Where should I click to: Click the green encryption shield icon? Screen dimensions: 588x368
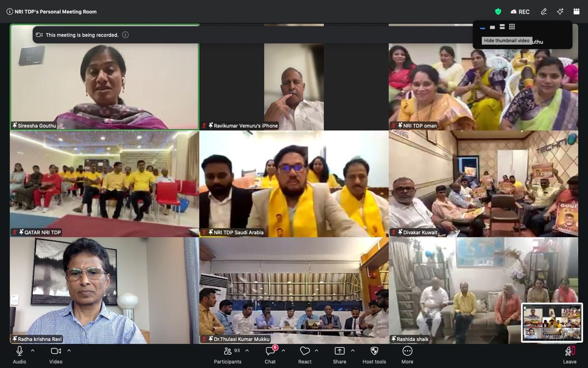click(498, 11)
